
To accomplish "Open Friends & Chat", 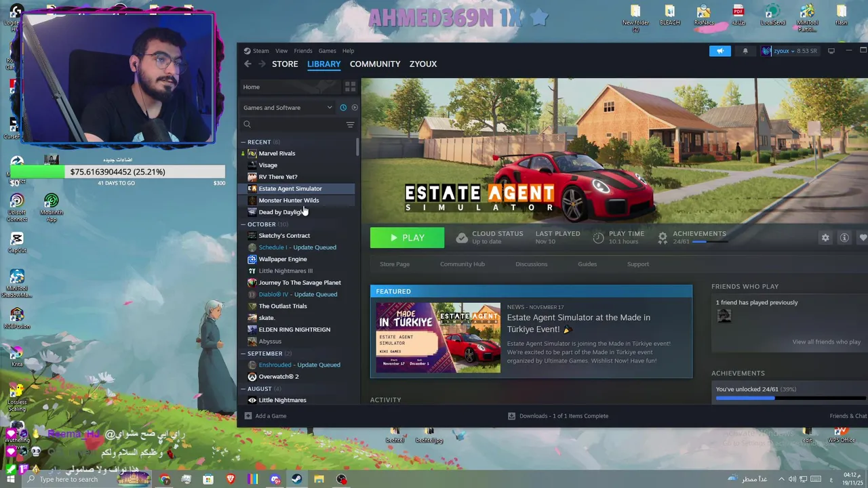I will (x=848, y=416).
